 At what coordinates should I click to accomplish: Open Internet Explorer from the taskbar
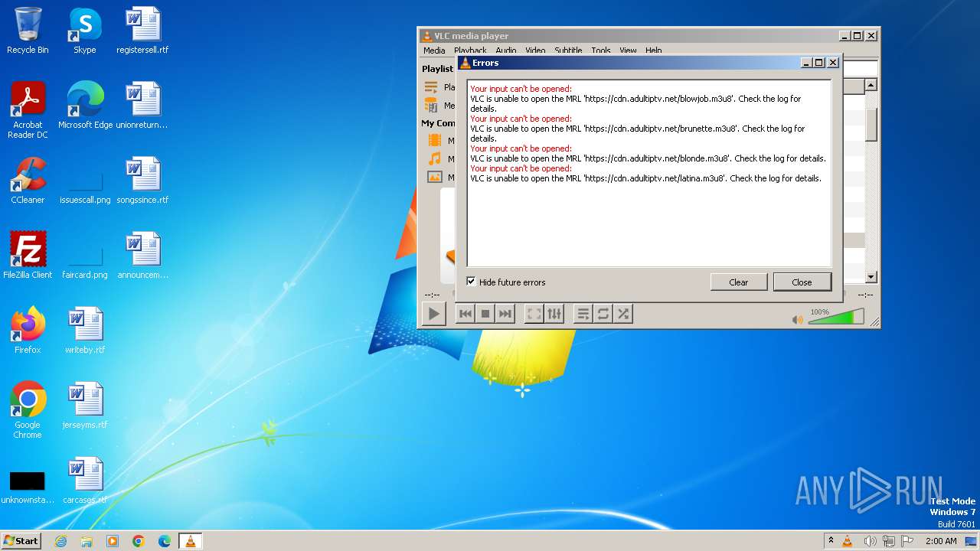click(60, 541)
